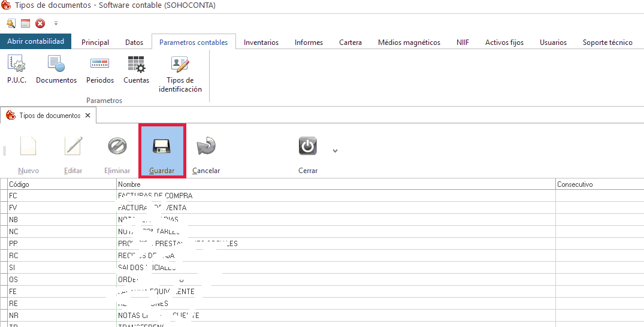Image resolution: width=644 pixels, height=327 pixels.
Task: Click the calendar icon in quick access toolbar
Action: [x=26, y=23]
